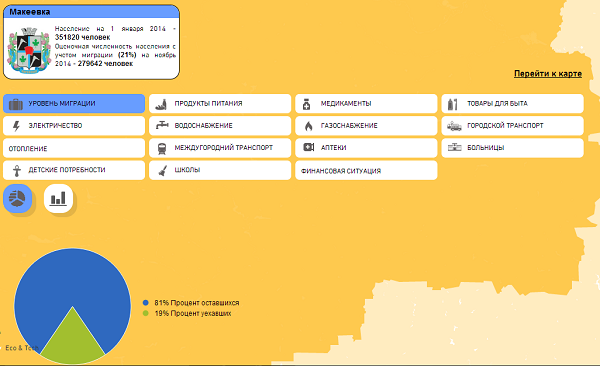Open the ФИНАНСОВАЯ СИТУАЦИЯ category
The image size is (600, 366).
point(366,170)
